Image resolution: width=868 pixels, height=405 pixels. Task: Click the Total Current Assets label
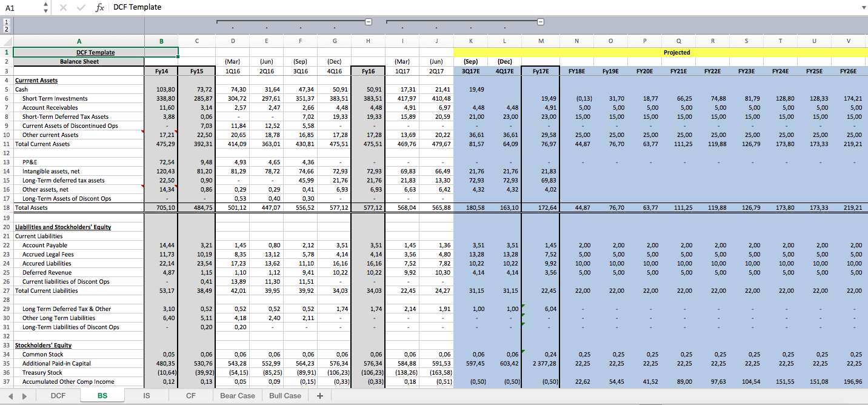pos(42,144)
